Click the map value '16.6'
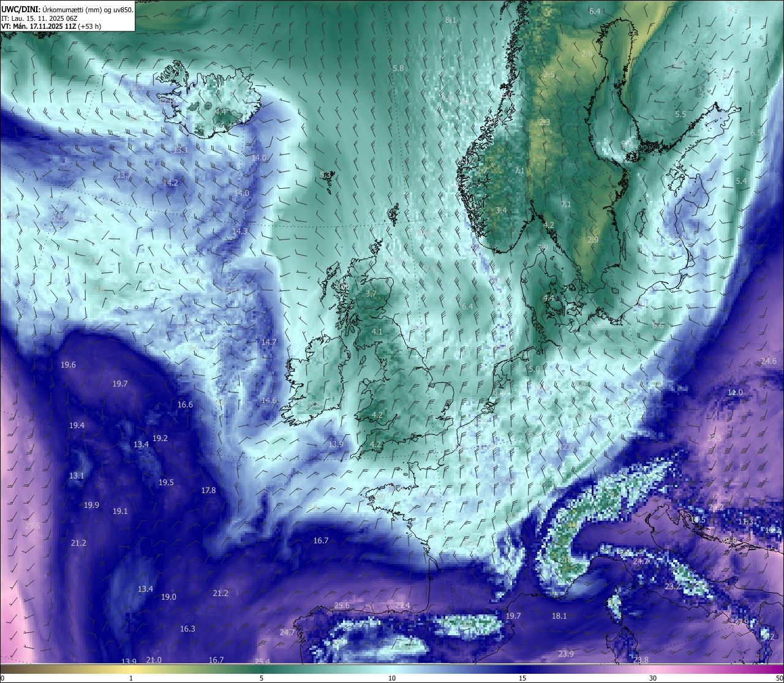Screen dimensions: 784x683 (185, 405)
